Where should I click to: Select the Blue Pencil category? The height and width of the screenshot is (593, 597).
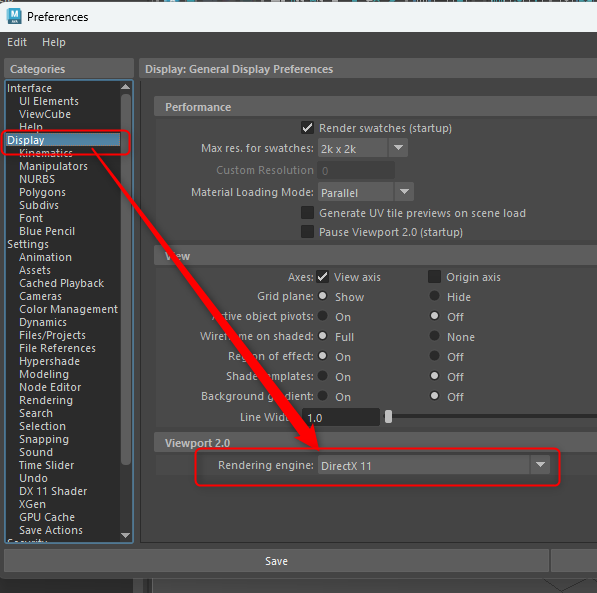point(47,231)
